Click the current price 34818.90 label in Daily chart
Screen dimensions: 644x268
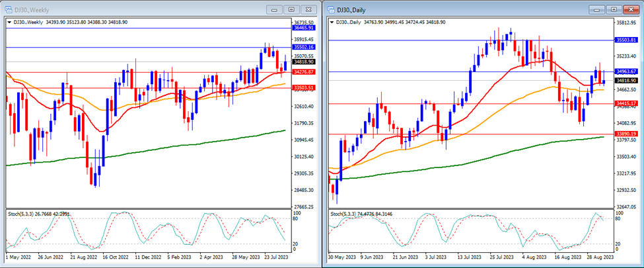(626, 80)
